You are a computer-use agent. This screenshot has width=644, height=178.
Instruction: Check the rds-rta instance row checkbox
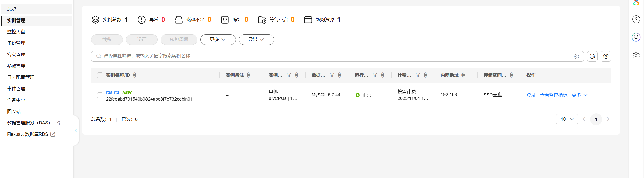click(x=100, y=95)
